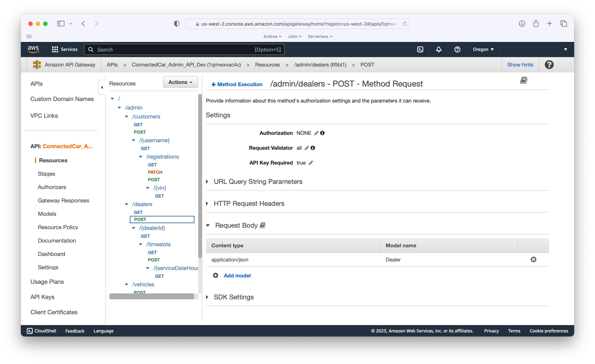
Task: Select the /admin resource in tree
Action: [134, 108]
